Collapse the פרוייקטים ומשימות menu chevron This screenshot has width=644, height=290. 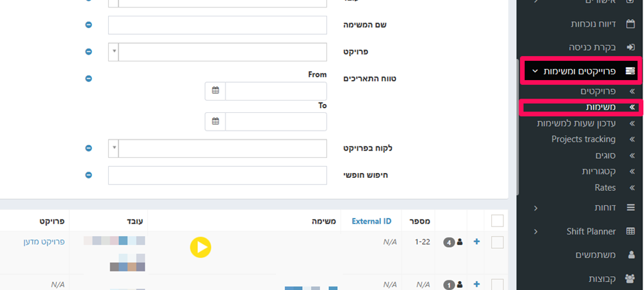(535, 71)
